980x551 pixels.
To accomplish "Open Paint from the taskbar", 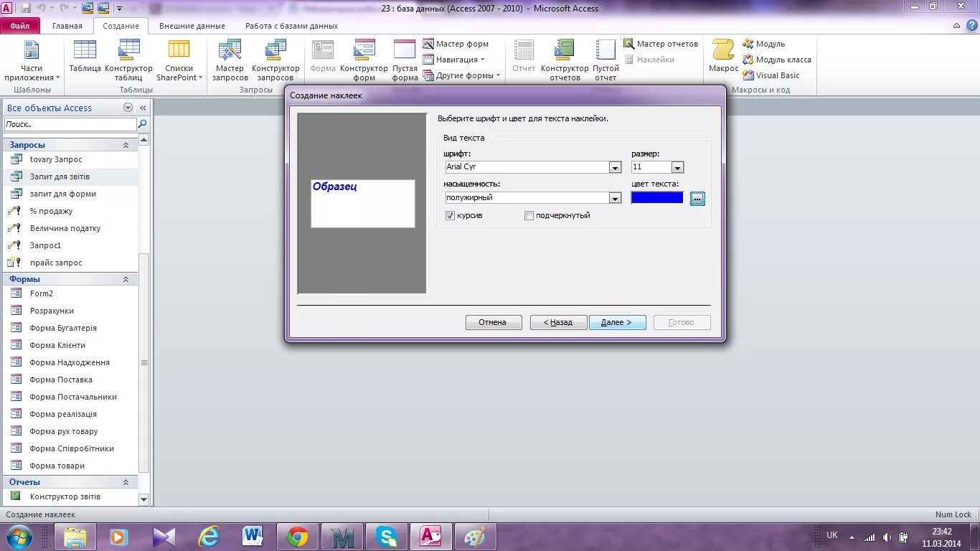I will coord(476,536).
